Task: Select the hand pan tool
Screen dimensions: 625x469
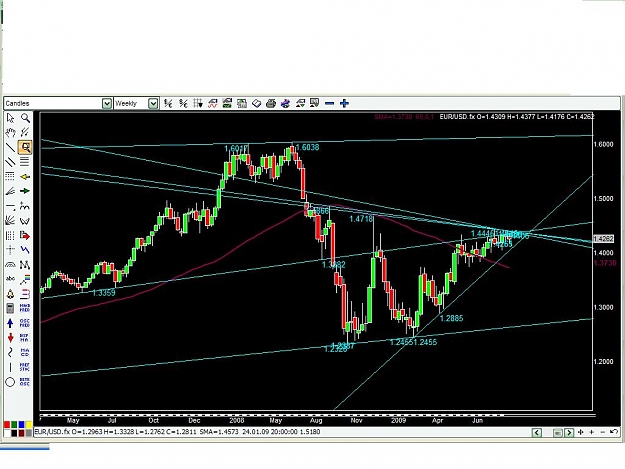Action: [10, 132]
